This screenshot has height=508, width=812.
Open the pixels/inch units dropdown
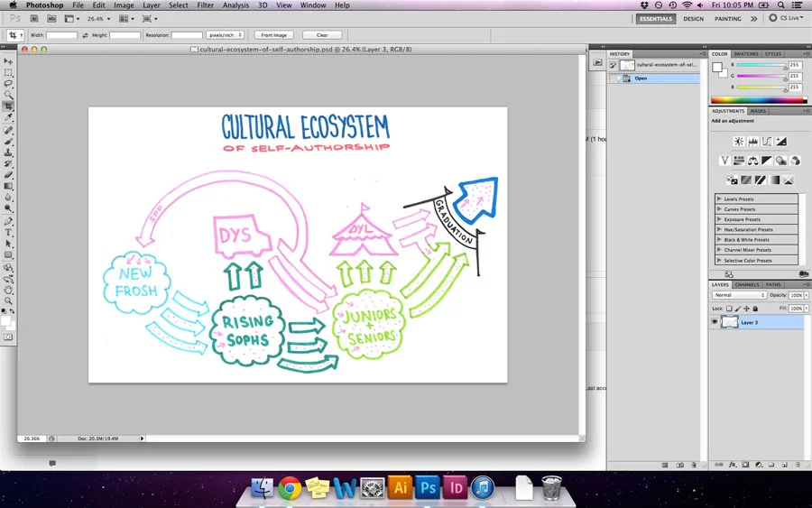click(225, 35)
